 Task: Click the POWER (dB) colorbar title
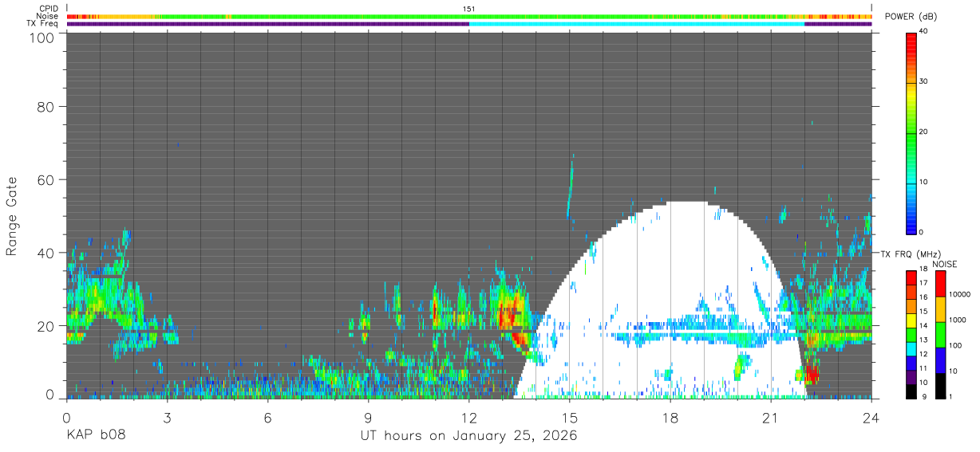click(911, 17)
